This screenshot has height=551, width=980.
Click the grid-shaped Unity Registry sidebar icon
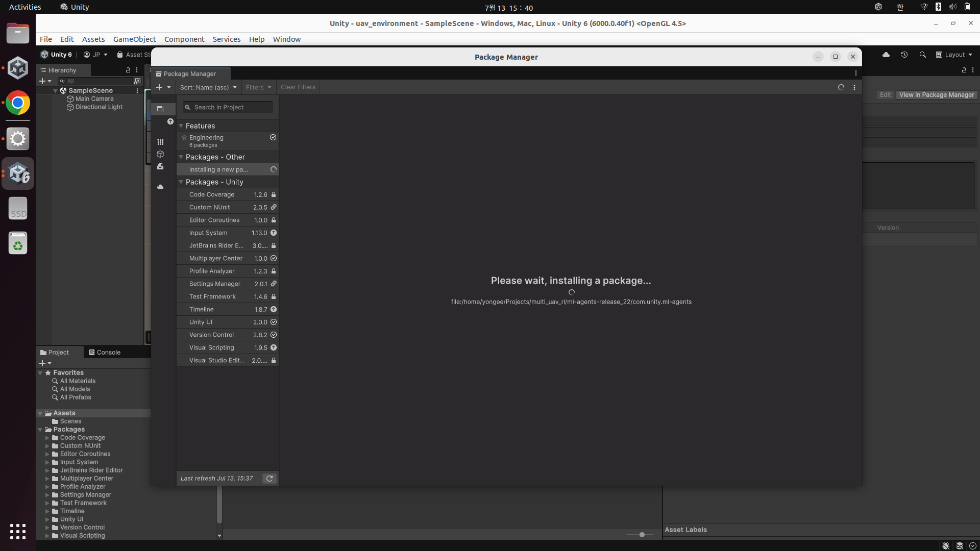point(160,142)
